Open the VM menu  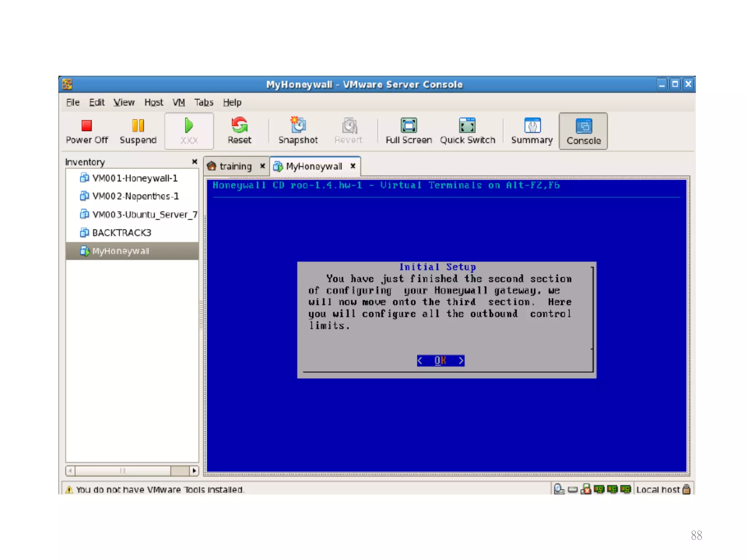coord(178,102)
